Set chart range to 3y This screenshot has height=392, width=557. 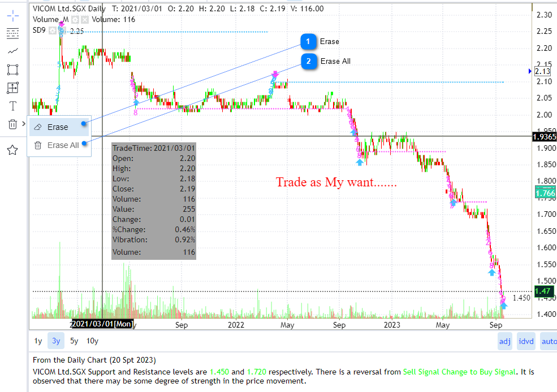point(56,341)
